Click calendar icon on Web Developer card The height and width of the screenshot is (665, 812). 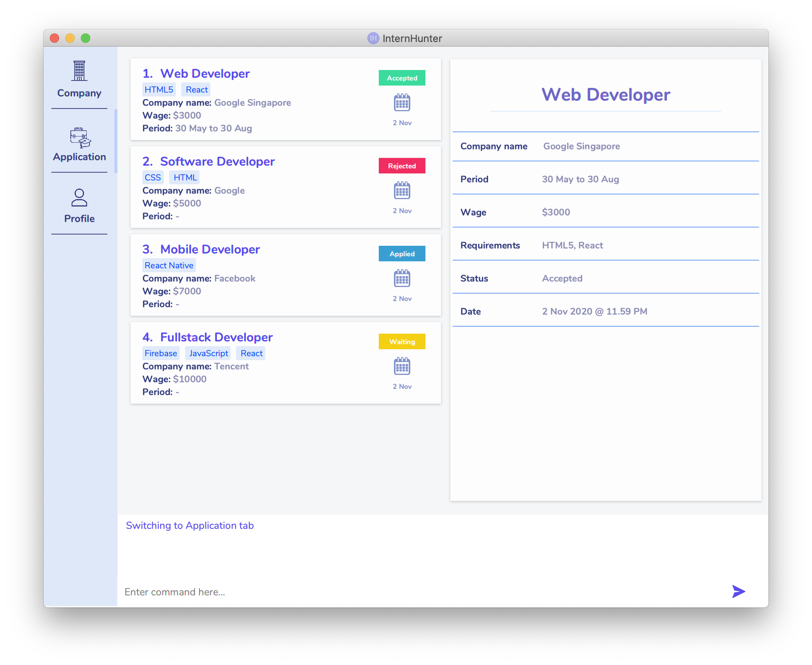[402, 103]
